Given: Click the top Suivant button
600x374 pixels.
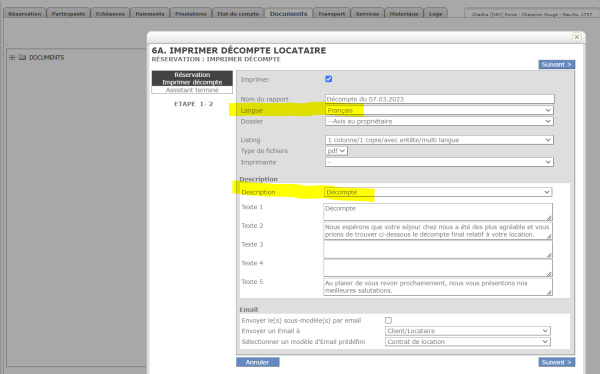Looking at the screenshot, I should coord(557,64).
